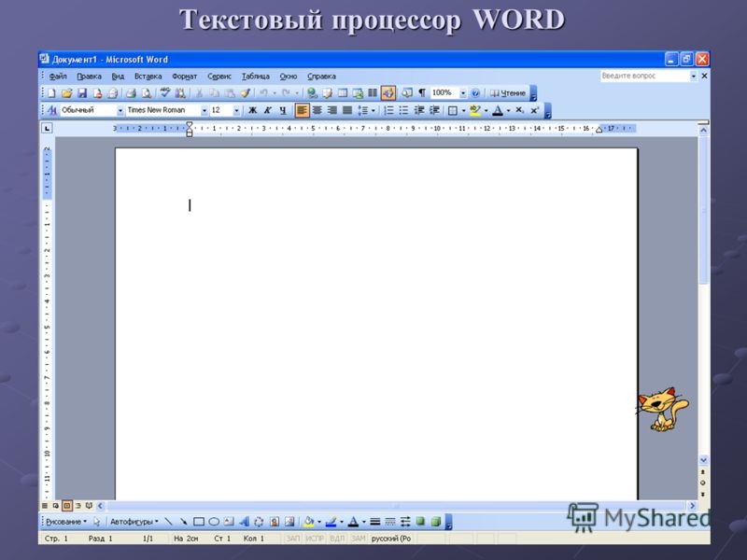Click the vertical scrollbar down arrow
The width and height of the screenshot is (747, 560).
pyautogui.click(x=703, y=460)
